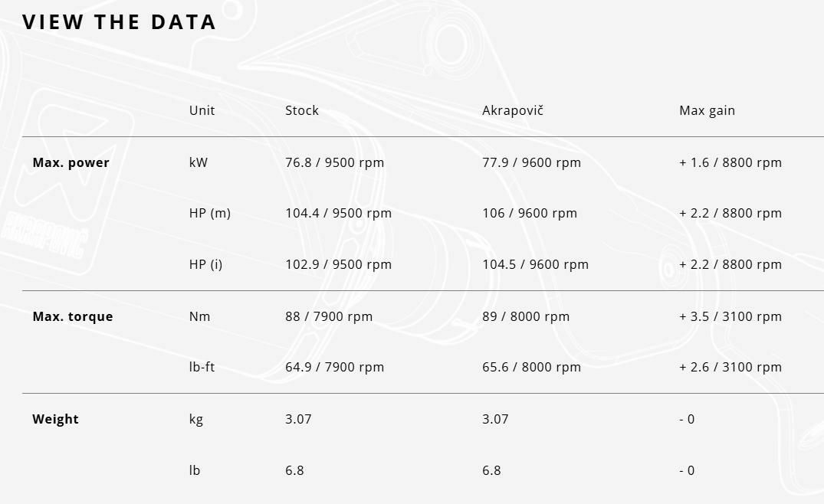The height and width of the screenshot is (504, 824).
Task: Click the Stock column header
Action: click(302, 110)
